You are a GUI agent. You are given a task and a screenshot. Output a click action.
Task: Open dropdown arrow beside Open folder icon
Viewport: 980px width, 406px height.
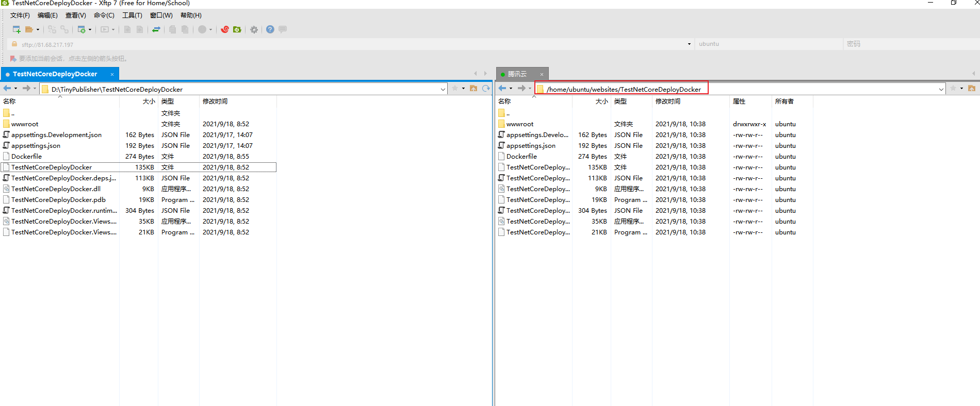(x=38, y=29)
